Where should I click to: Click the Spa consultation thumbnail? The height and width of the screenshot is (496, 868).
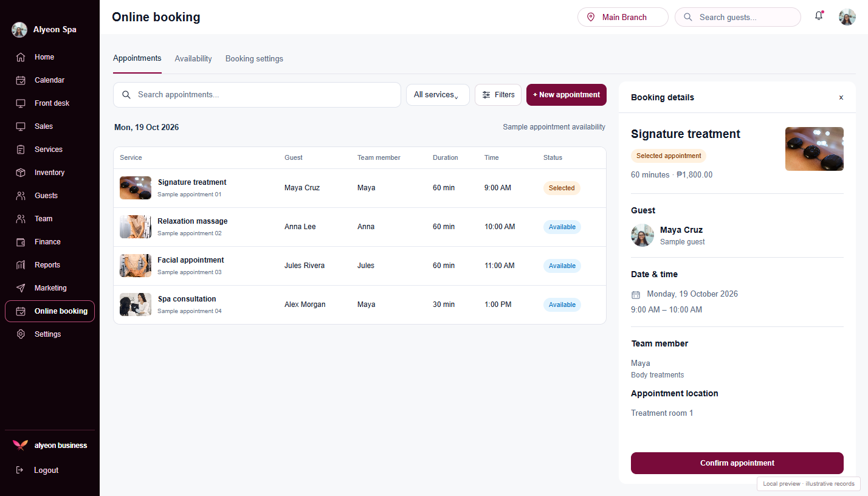click(136, 305)
